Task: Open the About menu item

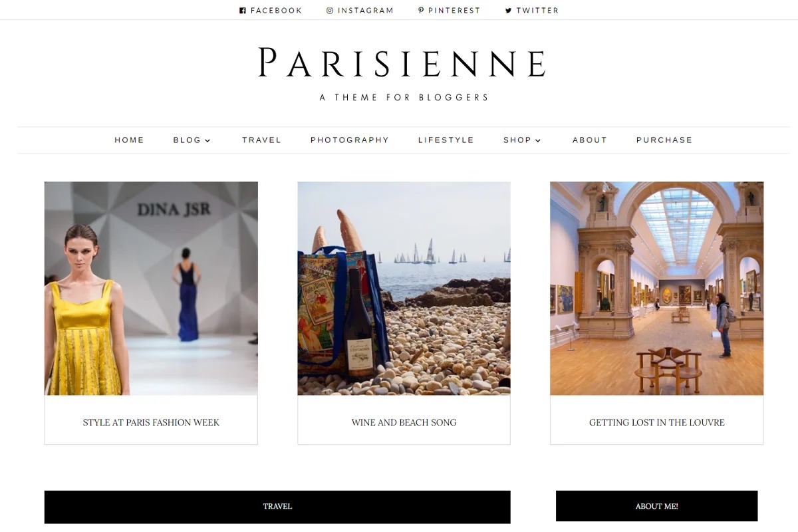Action: 590,140
